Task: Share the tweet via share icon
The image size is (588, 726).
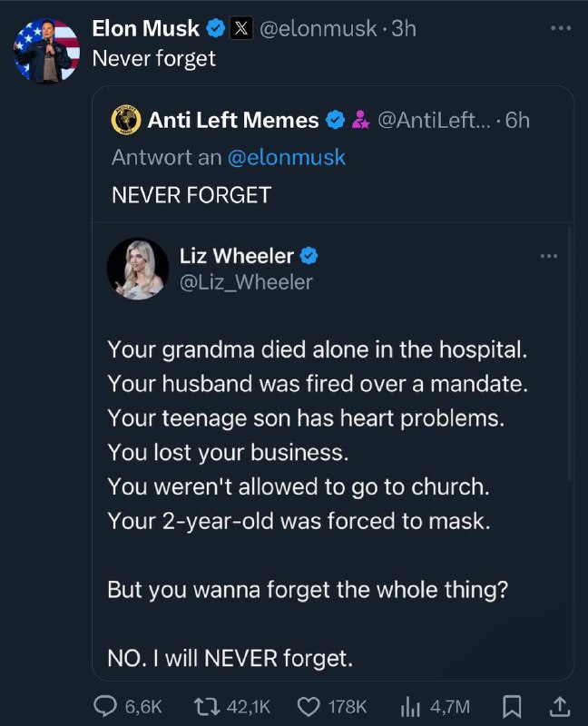Action: pos(559,707)
